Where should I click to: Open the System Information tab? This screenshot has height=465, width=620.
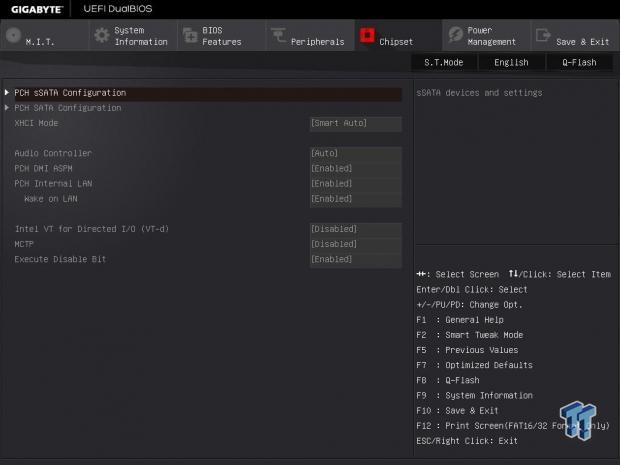pos(141,36)
